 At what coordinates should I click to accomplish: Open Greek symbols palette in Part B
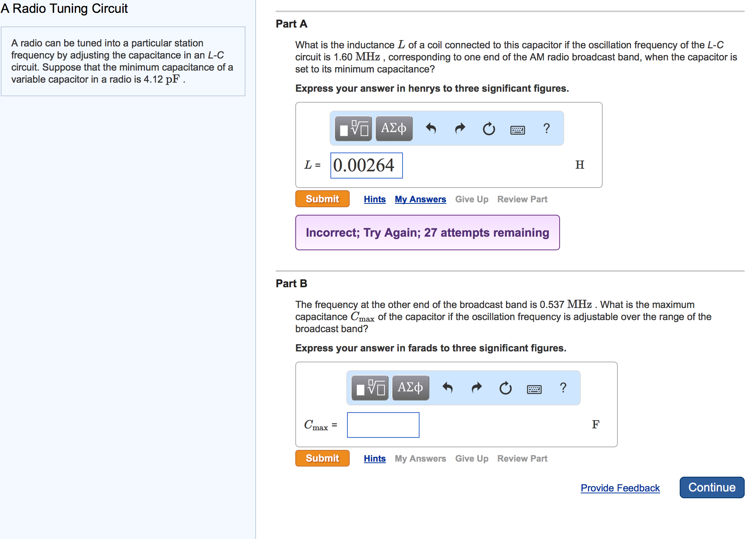(410, 388)
